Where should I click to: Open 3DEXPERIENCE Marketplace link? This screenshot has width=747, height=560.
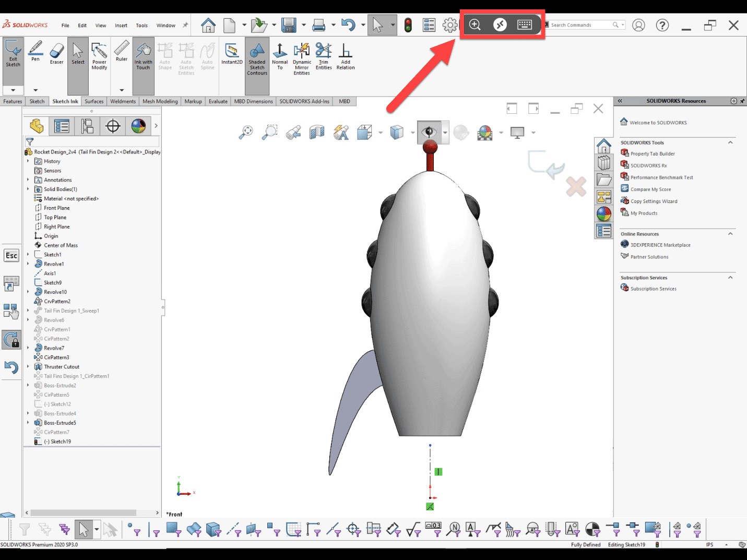pyautogui.click(x=660, y=245)
